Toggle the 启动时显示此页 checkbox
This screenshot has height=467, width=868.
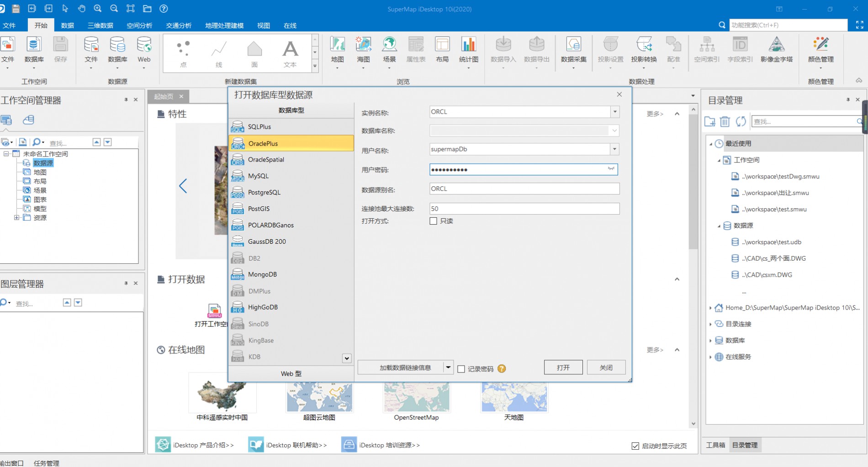point(635,446)
